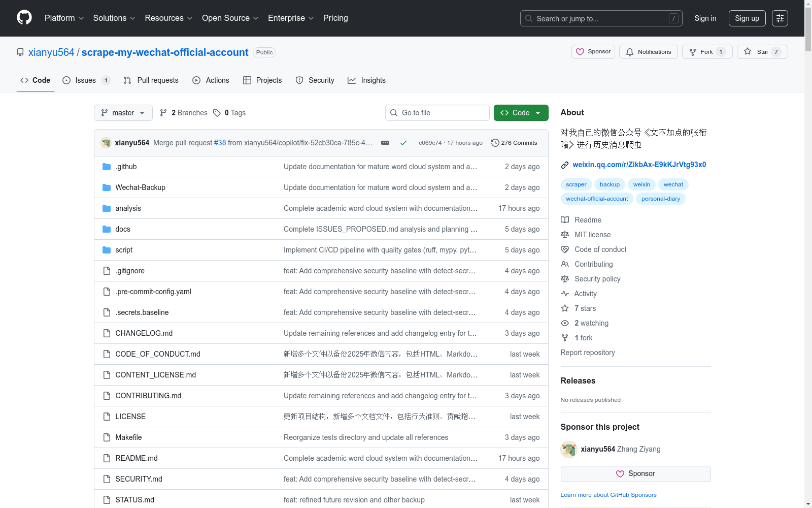The image size is (812, 508).
Task: Switch to the Insights tab
Action: click(367, 80)
